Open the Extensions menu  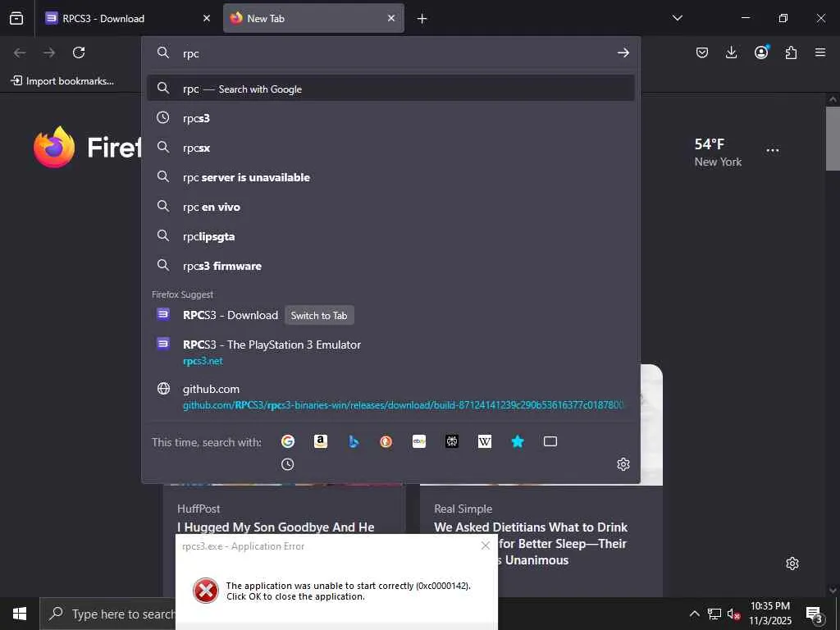tap(791, 52)
